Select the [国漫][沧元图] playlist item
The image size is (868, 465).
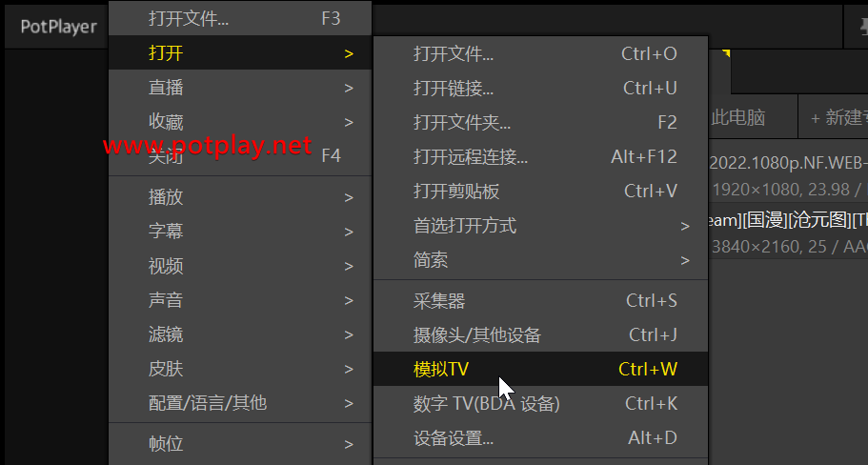788,232
